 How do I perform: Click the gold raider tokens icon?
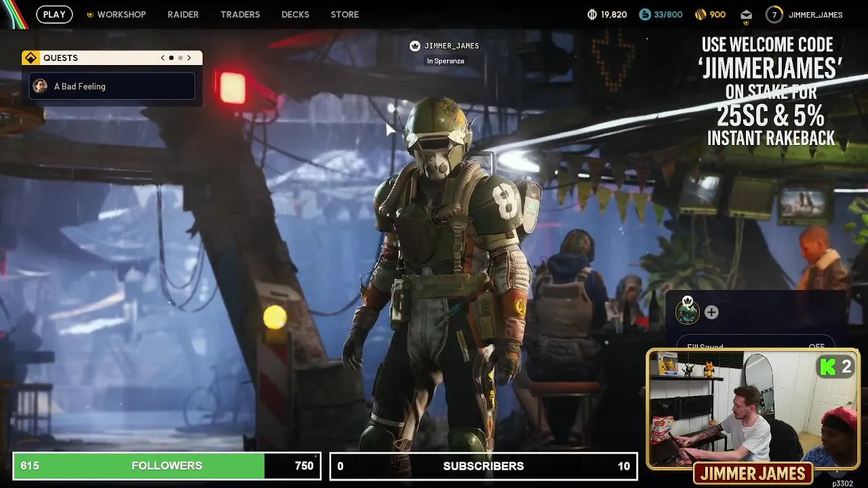[701, 14]
